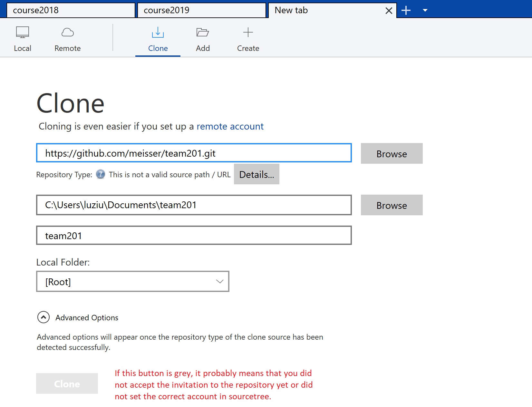Click the source URL input field
Screen dimensions: 532x407
(194, 153)
